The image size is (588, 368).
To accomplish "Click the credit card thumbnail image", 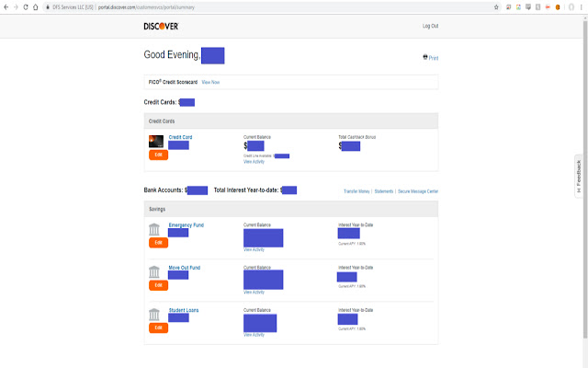I will coord(156,141).
